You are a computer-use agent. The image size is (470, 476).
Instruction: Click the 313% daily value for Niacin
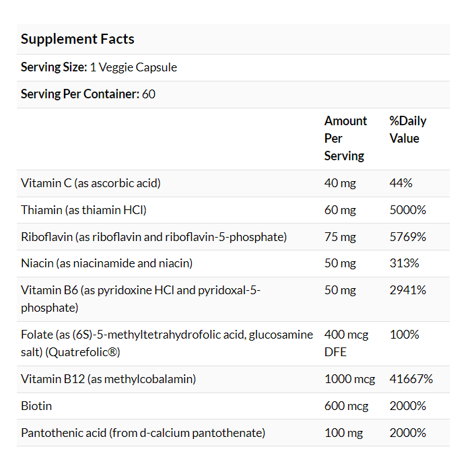click(404, 263)
